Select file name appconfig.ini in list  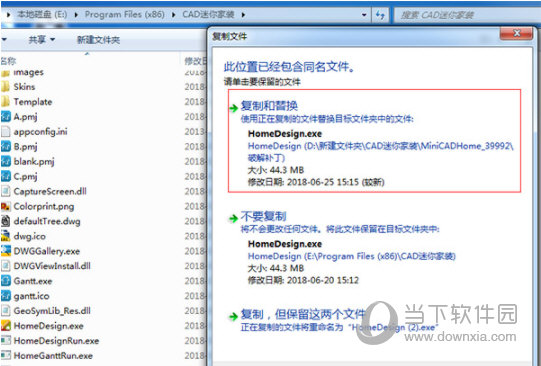coord(40,132)
